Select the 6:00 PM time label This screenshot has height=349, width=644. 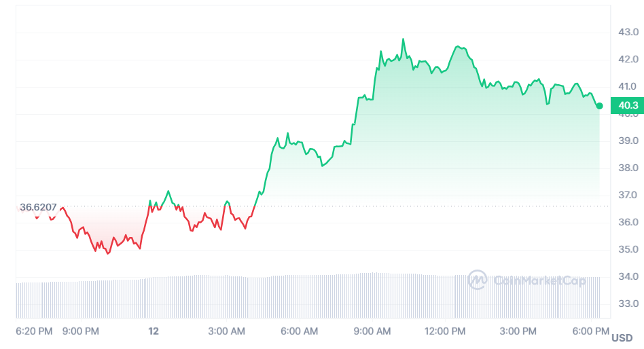[592, 331]
